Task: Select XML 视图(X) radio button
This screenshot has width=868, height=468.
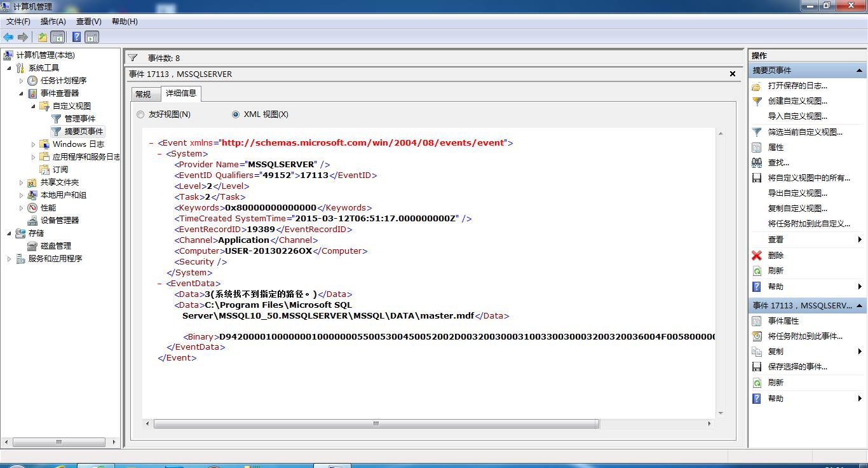Action: tap(236, 114)
